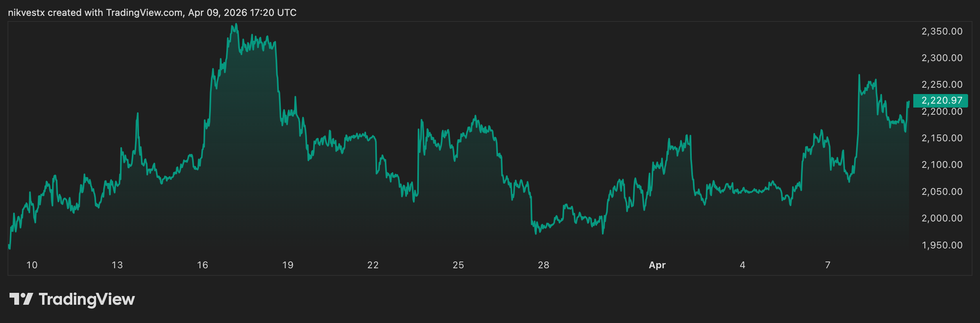Click the Apr month label on time axis

(657, 265)
